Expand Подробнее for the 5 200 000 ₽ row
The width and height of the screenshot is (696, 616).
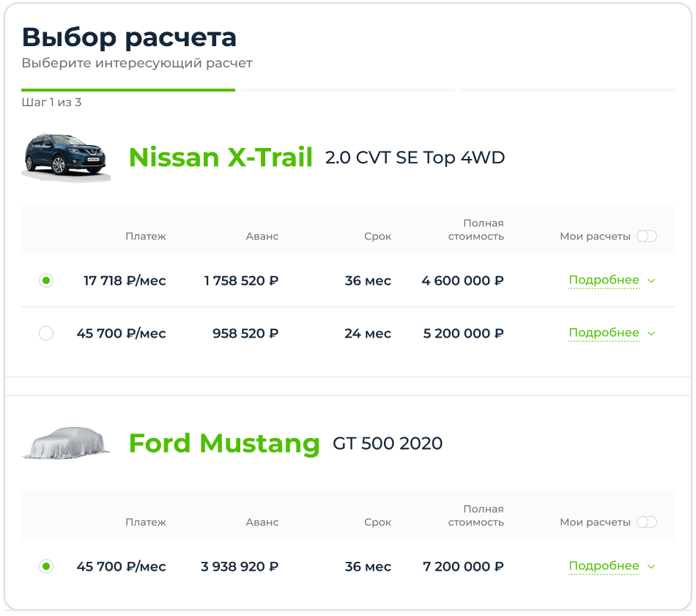click(x=611, y=333)
